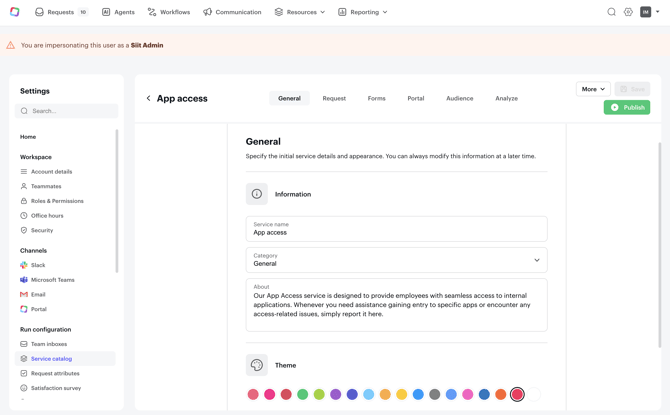Open Email channel settings

pyautogui.click(x=38, y=295)
